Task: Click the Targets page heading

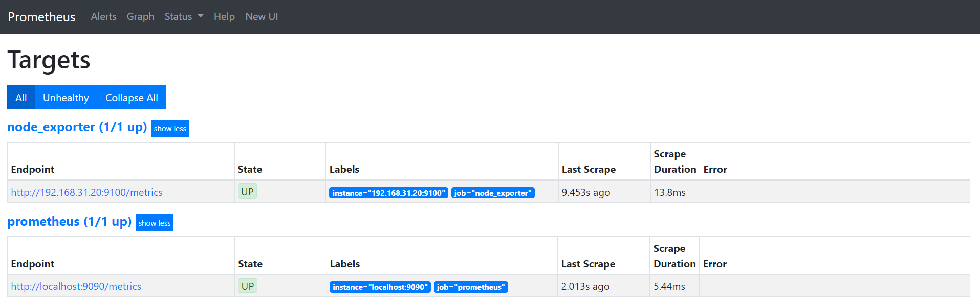Action: click(x=49, y=60)
